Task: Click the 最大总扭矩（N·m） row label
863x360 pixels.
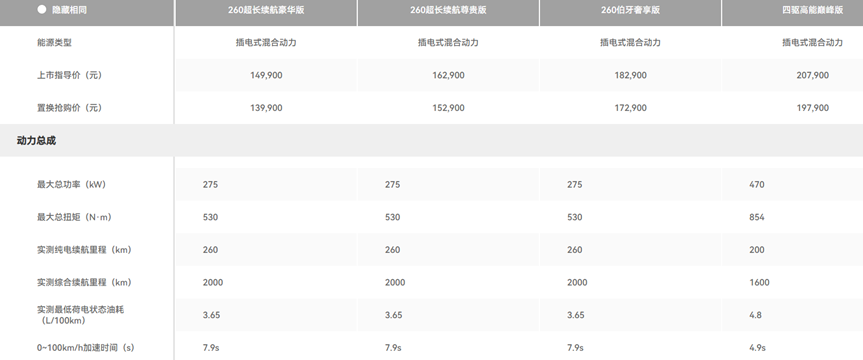Action: click(74, 217)
